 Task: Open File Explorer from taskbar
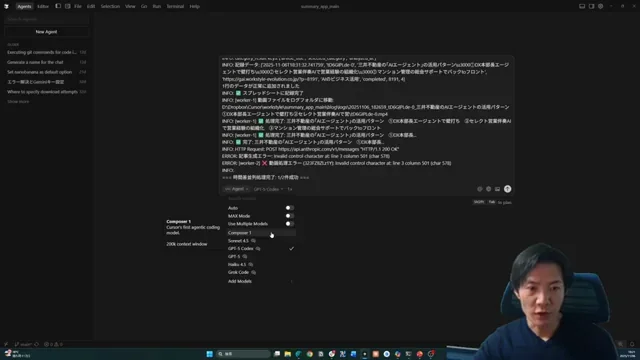288,354
